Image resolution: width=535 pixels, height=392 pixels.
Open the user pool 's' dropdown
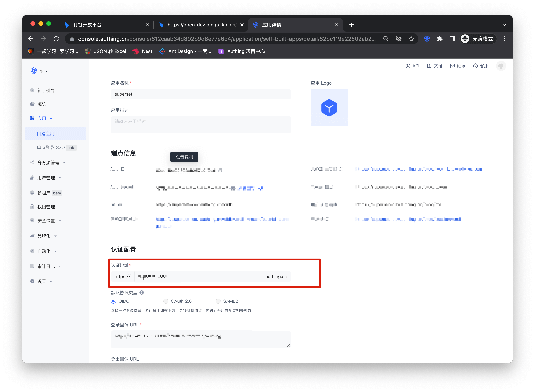tap(44, 71)
